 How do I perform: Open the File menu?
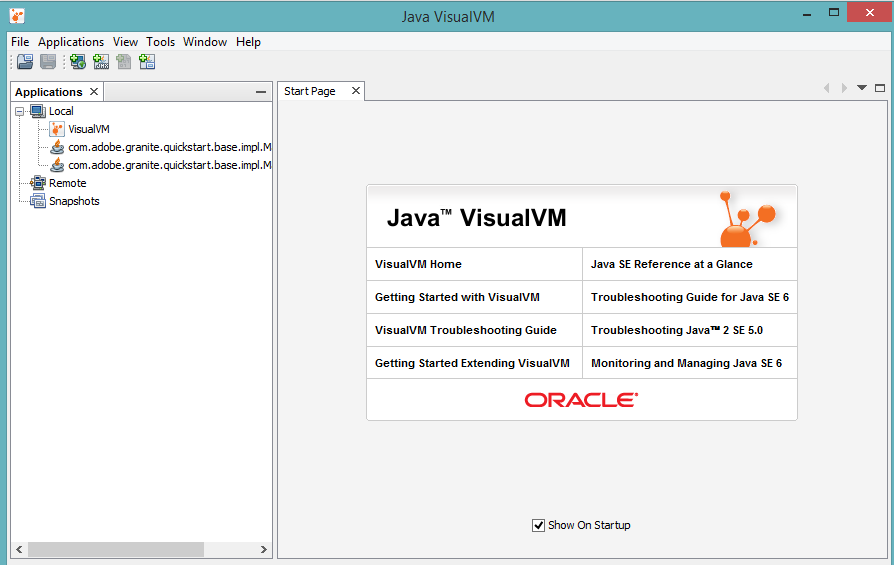[20, 42]
